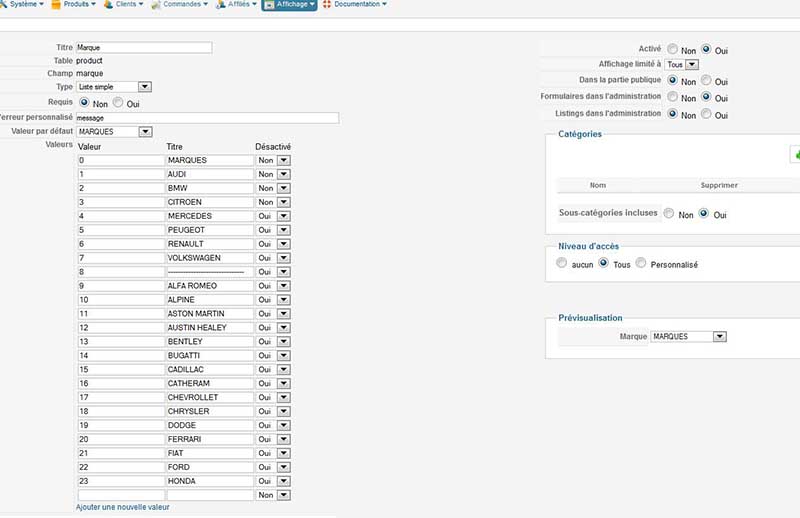Click the BENTLEY title field
Viewport: 800px width, 518px height.
point(210,341)
